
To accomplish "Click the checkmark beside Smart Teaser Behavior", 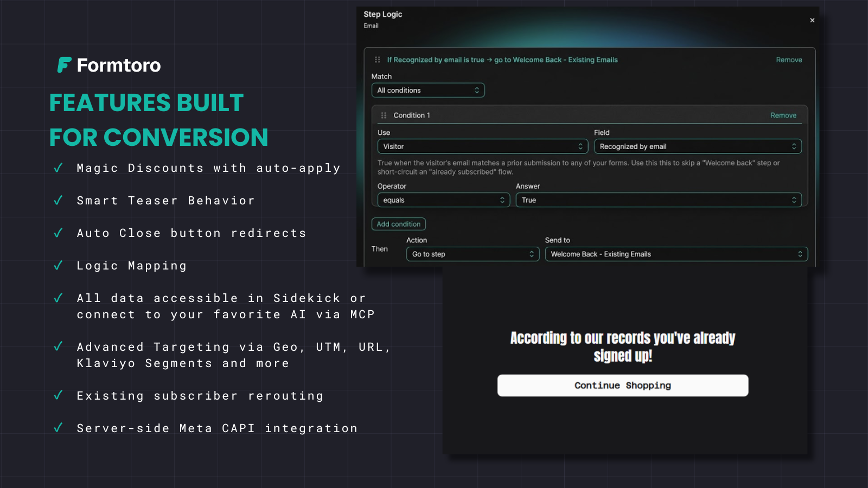I will [58, 201].
